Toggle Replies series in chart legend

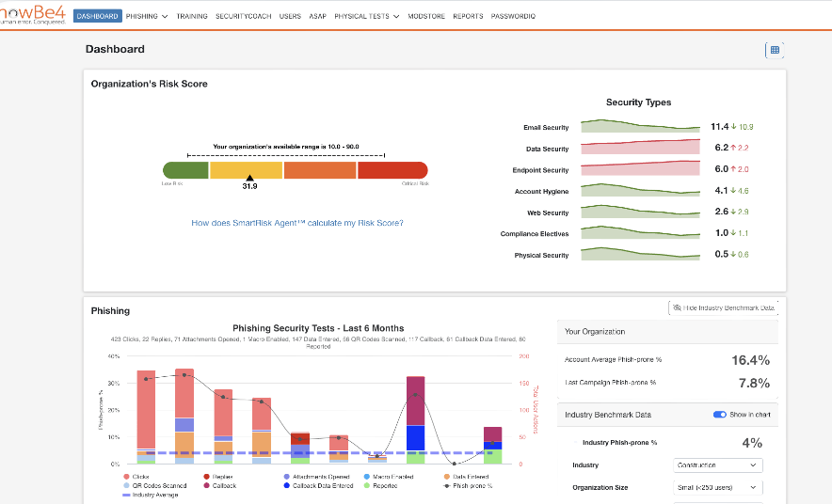[x=218, y=477]
